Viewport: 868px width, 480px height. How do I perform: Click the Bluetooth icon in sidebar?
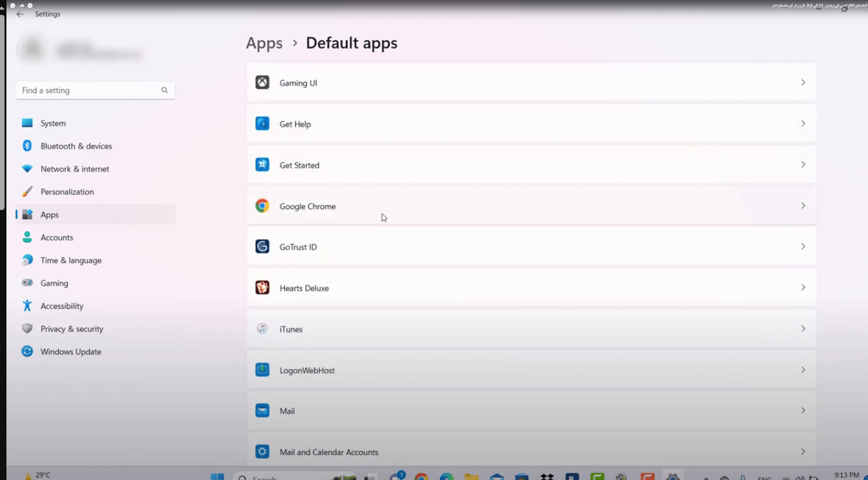(x=27, y=146)
